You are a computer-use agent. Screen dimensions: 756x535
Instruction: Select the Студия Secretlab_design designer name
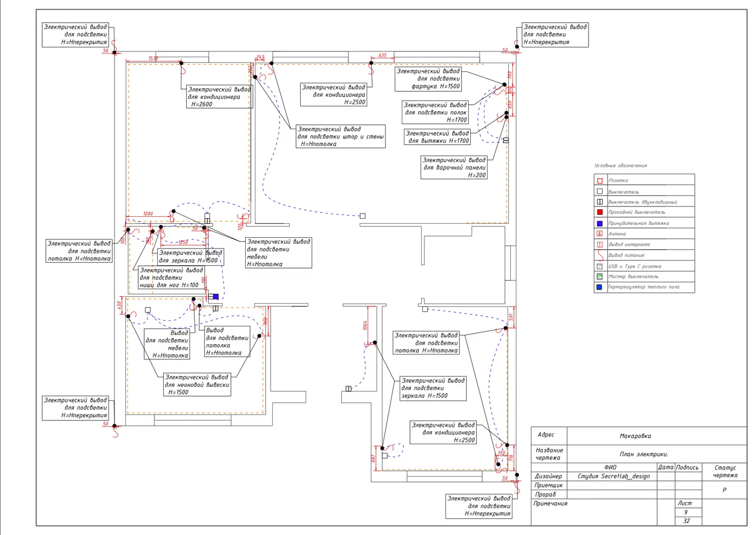click(613, 476)
